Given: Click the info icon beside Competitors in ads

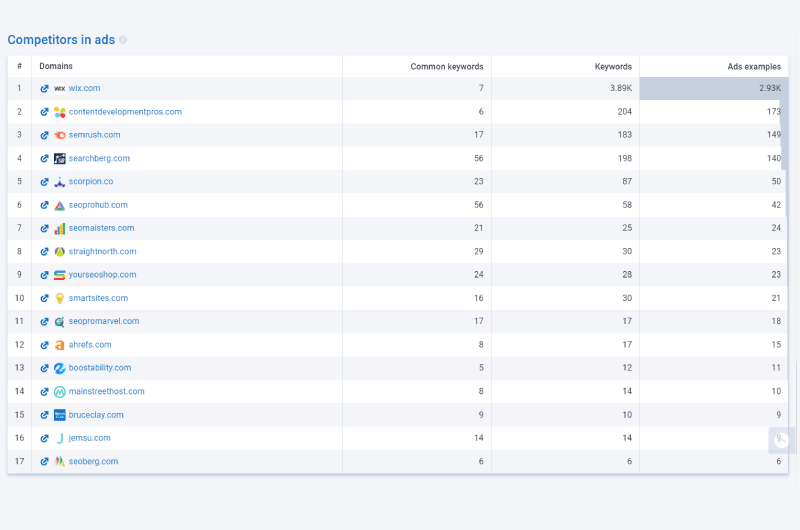Looking at the screenshot, I should (x=123, y=40).
